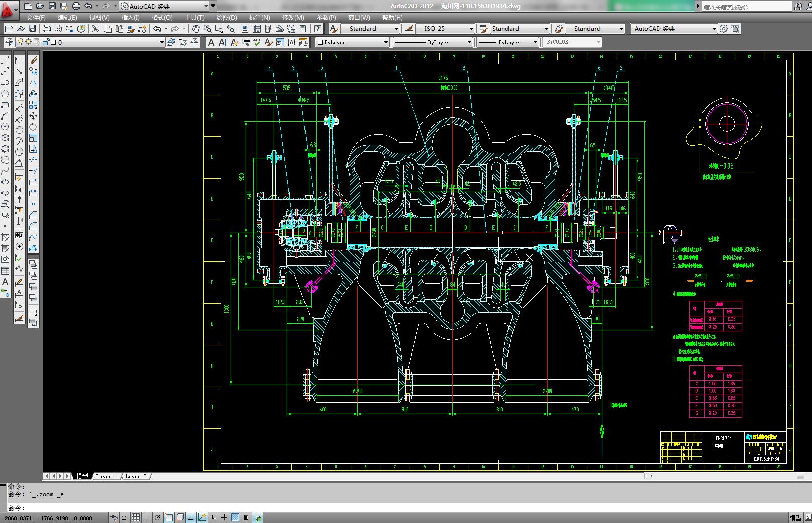Toggle Ortho mode in status bar
Viewport: 812px width, 523px height.
tap(147, 517)
